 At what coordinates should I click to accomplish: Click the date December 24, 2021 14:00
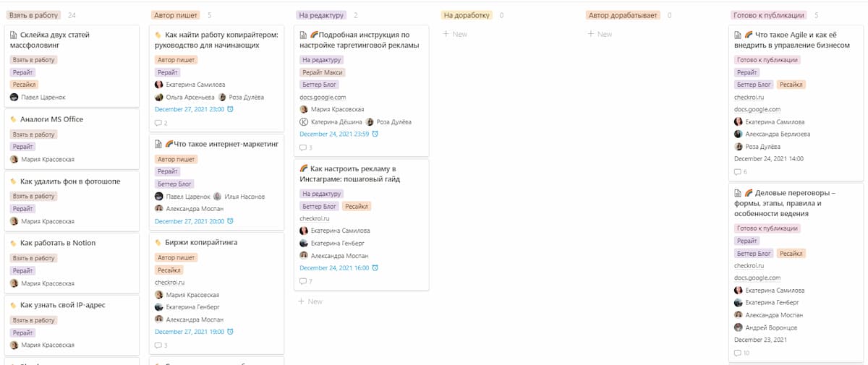[x=768, y=159]
